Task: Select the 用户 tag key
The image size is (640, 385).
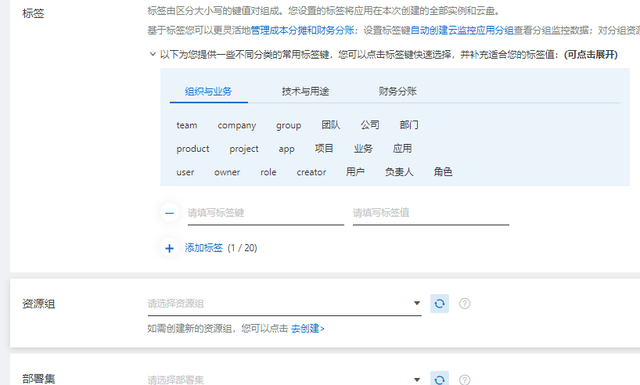Action: 355,172
